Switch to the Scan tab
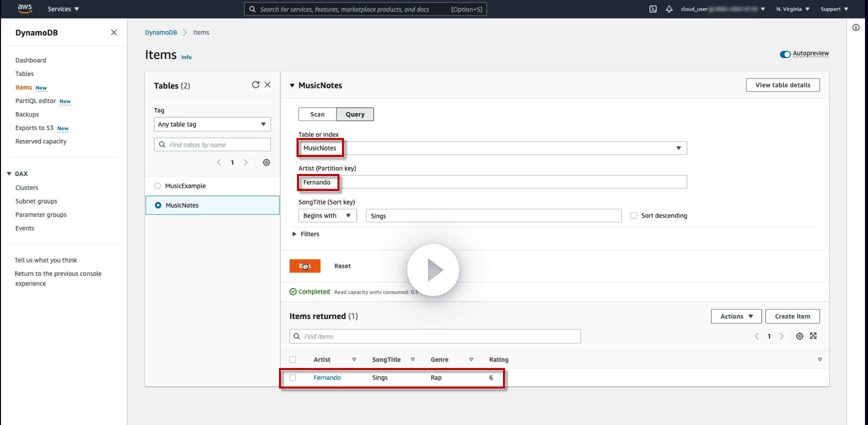The width and height of the screenshot is (868, 425). coord(317,114)
